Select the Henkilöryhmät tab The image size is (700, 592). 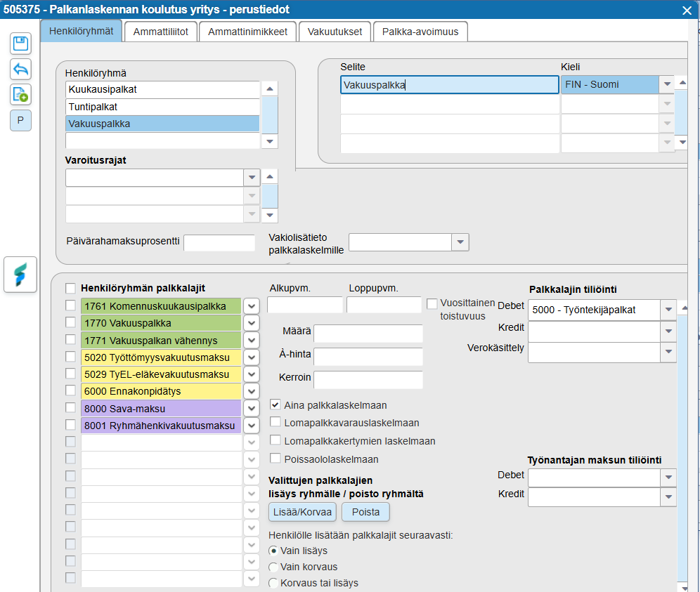pos(82,31)
